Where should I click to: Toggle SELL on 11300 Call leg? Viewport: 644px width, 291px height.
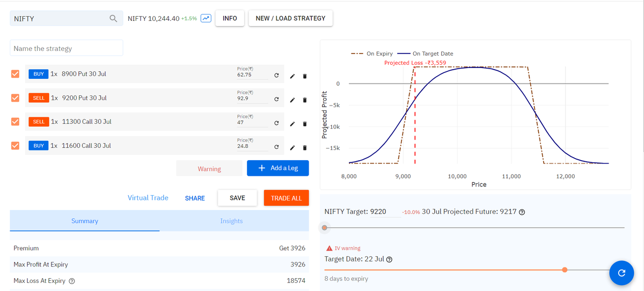(39, 122)
